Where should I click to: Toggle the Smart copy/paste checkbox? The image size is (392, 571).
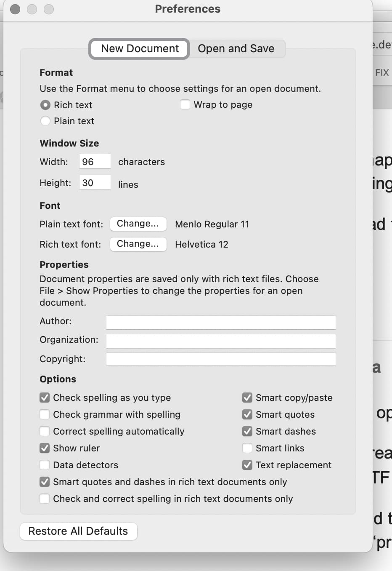click(247, 398)
